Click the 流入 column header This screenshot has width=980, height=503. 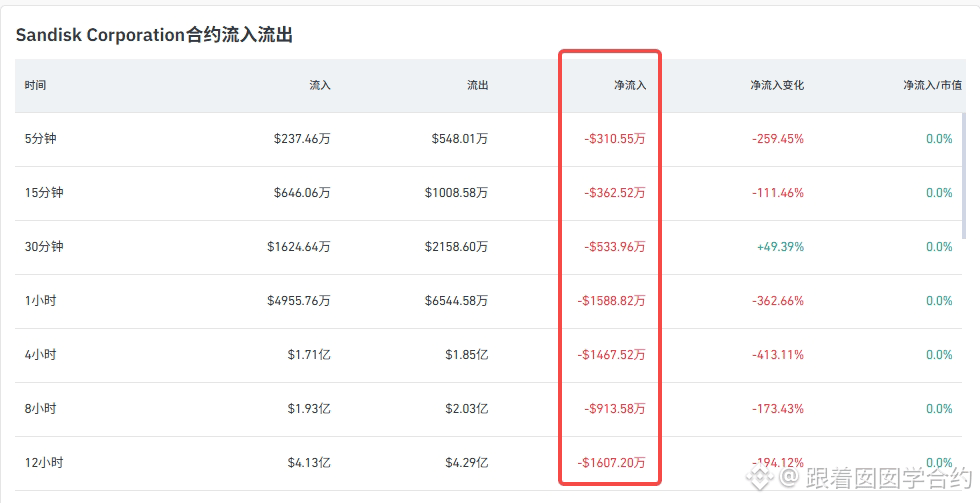coord(319,85)
